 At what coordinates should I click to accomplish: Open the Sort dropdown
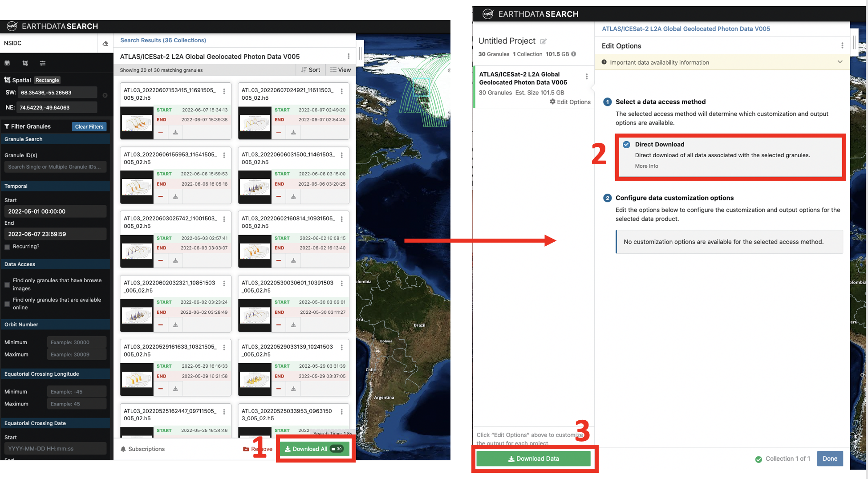point(311,70)
